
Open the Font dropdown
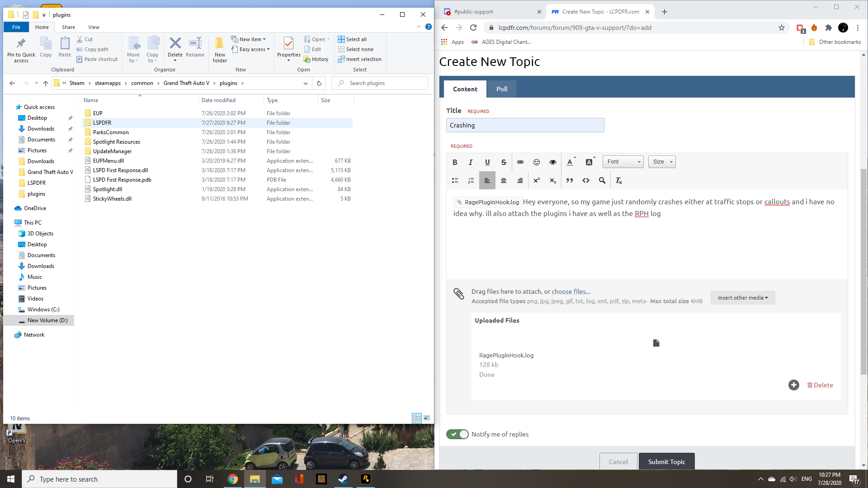click(x=623, y=162)
